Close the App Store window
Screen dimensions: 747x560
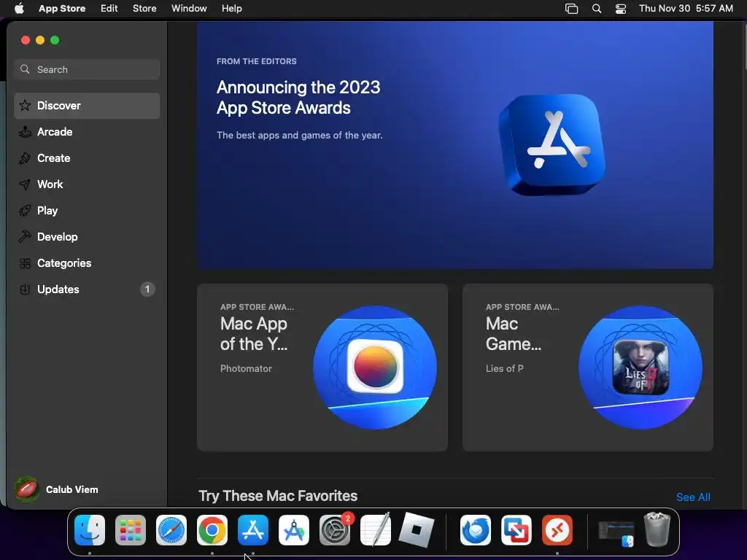click(x=26, y=40)
